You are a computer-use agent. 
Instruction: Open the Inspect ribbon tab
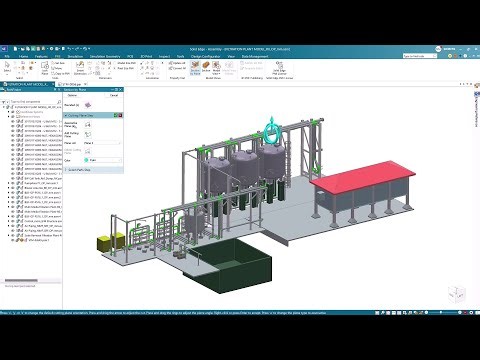[x=164, y=56]
